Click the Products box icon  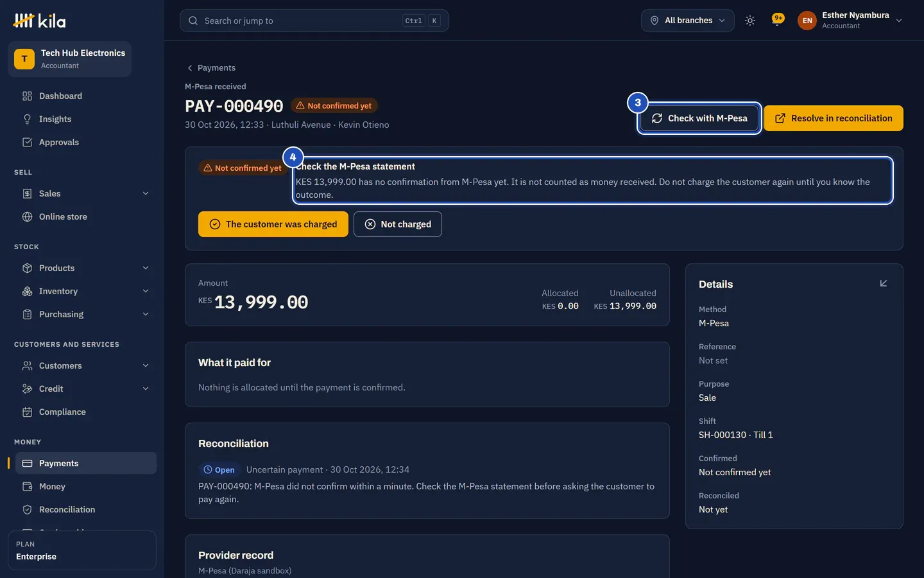pos(27,268)
